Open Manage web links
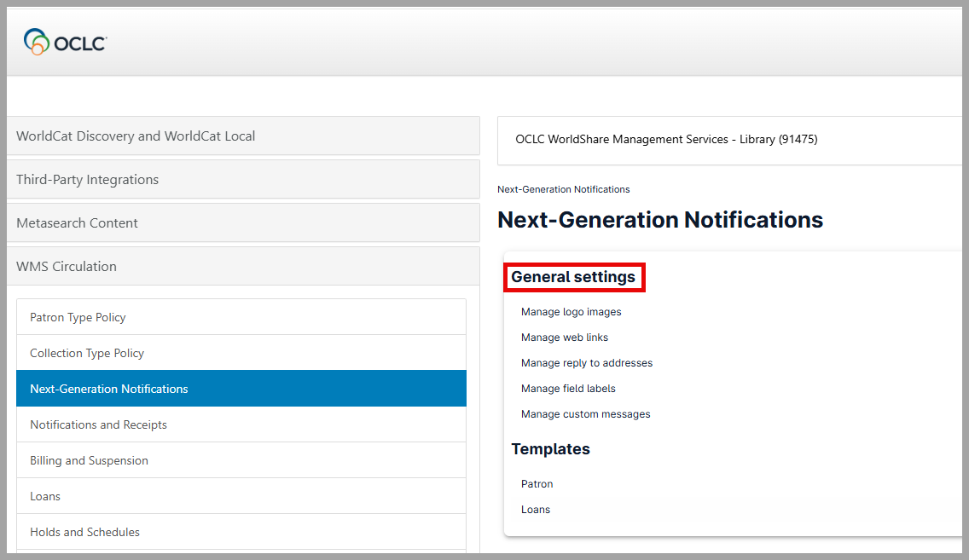The height and width of the screenshot is (560, 969). (x=564, y=338)
